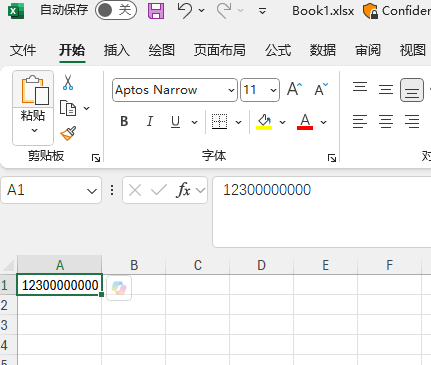Screen dimensions: 431x365
Task: Increase font size with large A icon
Action: [294, 89]
